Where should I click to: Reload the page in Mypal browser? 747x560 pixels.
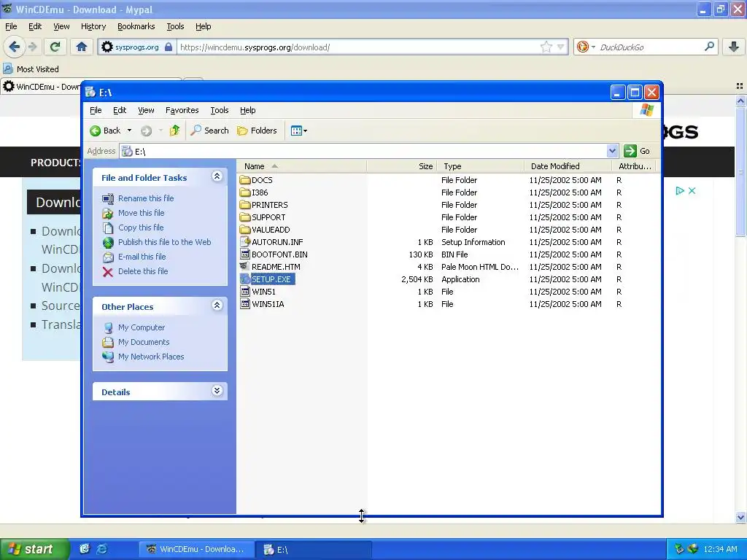tap(55, 47)
